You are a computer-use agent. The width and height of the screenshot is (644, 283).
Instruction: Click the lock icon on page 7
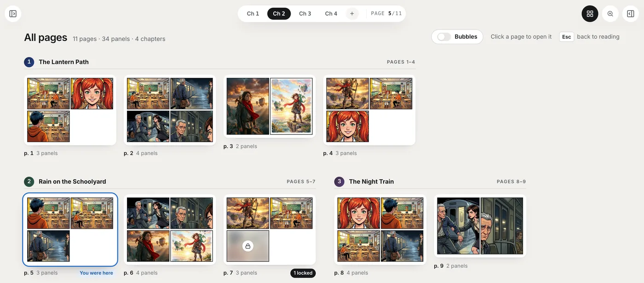(248, 246)
